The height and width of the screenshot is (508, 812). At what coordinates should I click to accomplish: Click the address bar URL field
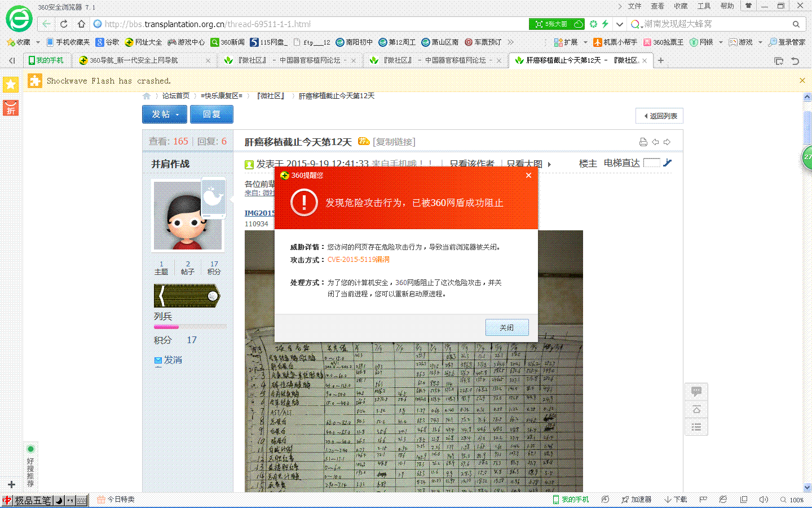point(310,24)
